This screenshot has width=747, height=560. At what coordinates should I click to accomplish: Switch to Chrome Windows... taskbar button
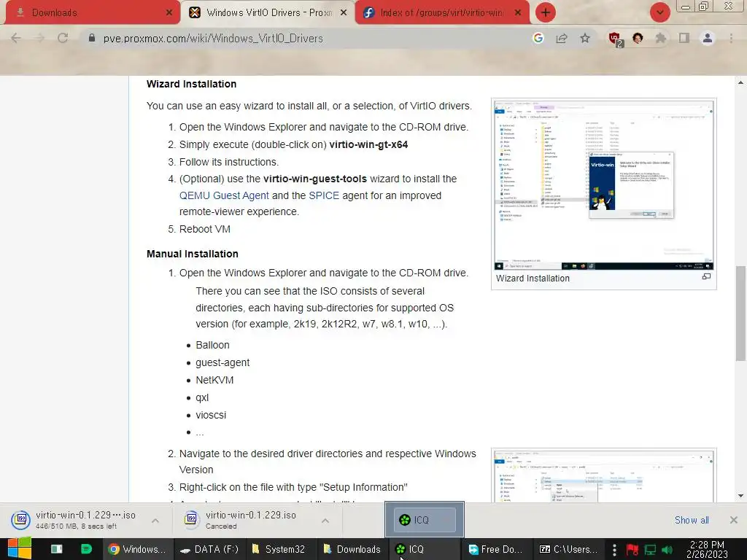point(137,549)
